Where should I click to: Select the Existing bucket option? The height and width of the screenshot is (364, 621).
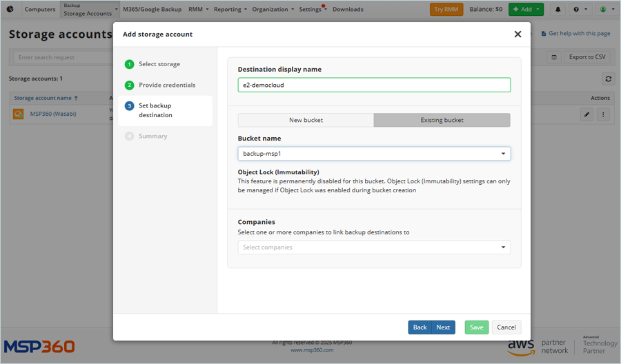point(442,120)
